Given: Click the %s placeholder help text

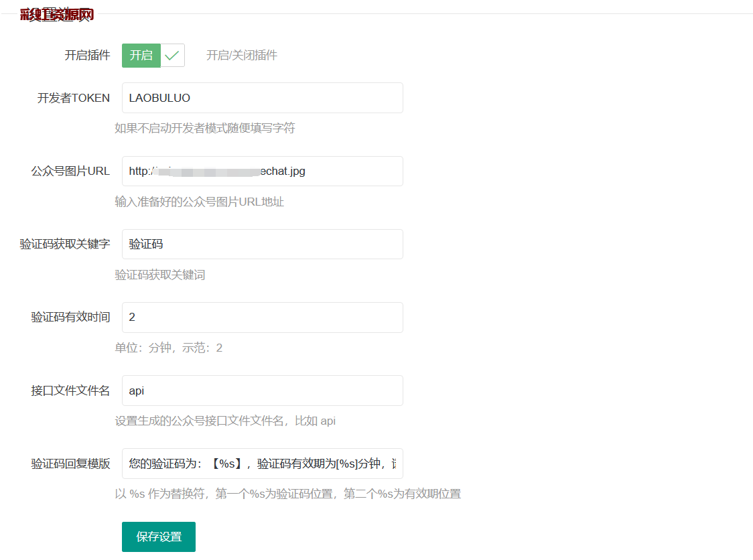Looking at the screenshot, I should [287, 494].
